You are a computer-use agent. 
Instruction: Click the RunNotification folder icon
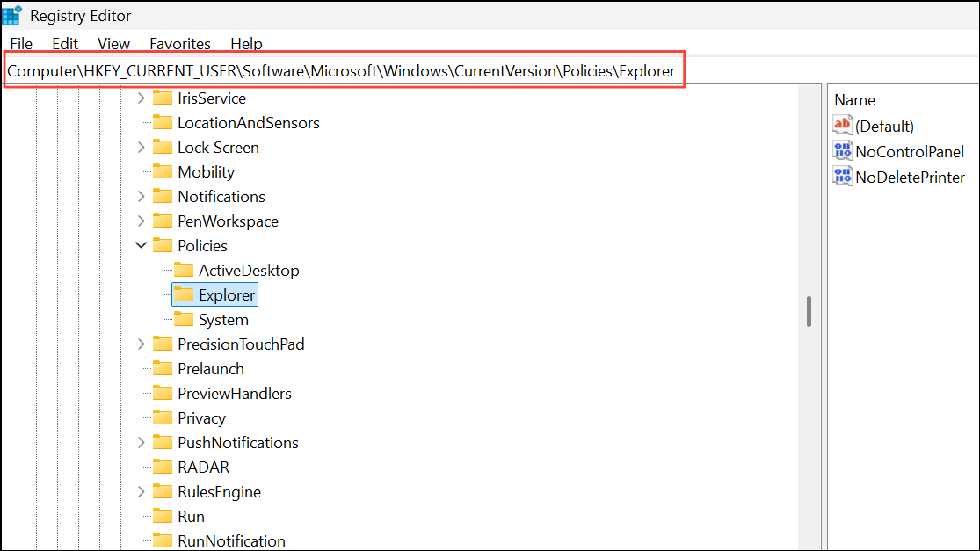tap(163, 540)
